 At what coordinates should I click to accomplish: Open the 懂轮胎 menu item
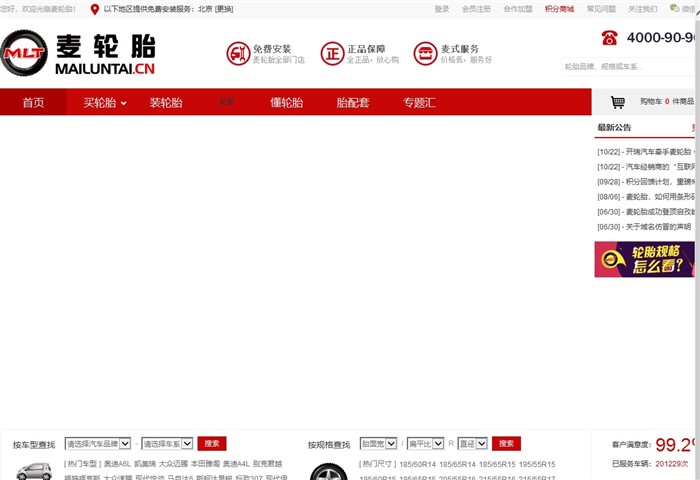[x=287, y=103]
